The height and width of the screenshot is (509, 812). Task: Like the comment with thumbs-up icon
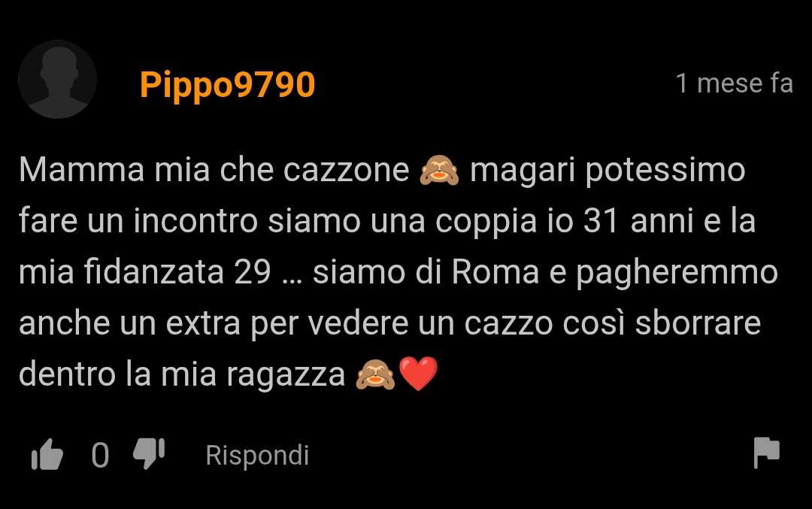47,455
